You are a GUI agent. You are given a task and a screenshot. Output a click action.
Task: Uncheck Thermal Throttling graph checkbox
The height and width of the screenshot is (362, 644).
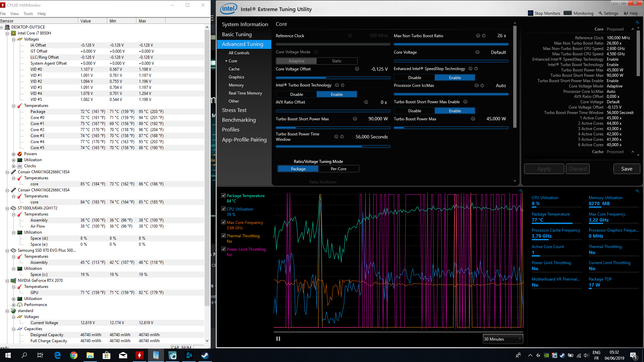(223, 236)
